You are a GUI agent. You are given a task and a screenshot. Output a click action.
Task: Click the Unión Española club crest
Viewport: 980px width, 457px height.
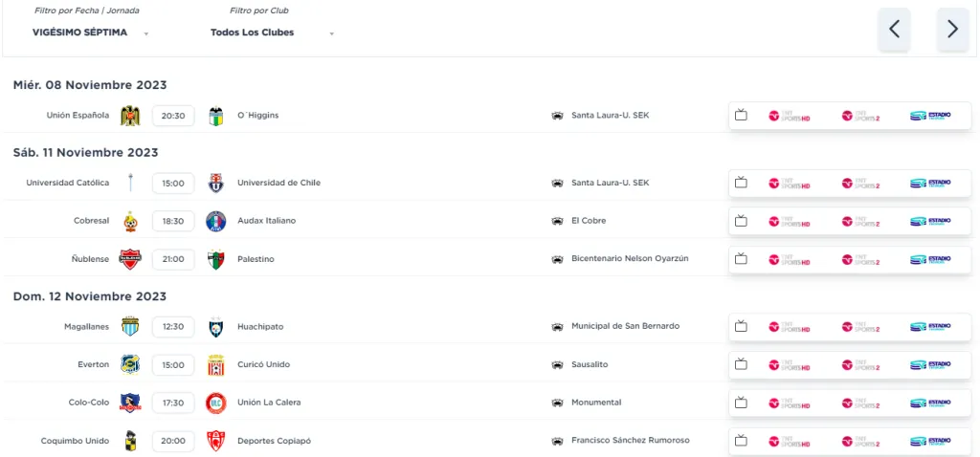tap(130, 116)
